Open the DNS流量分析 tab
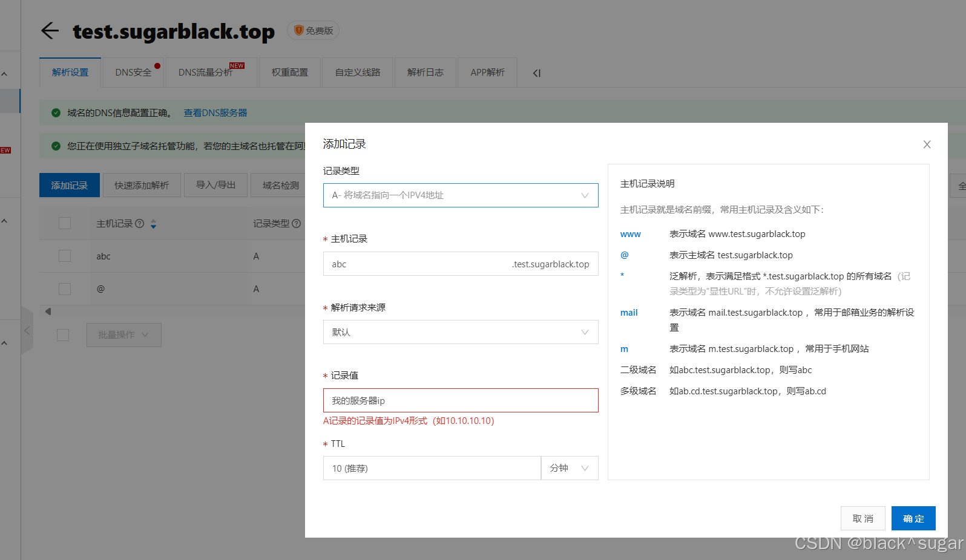The image size is (966, 560). coord(211,73)
